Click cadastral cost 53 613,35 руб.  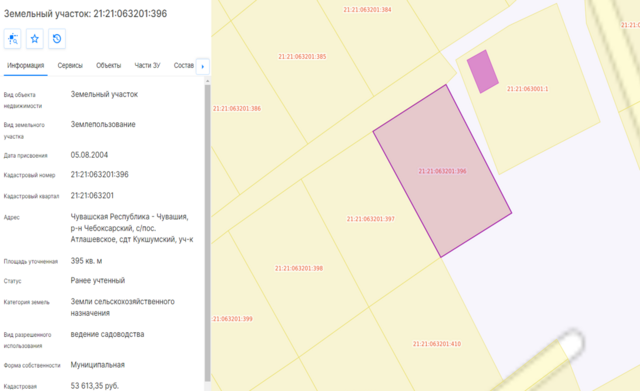[x=95, y=386]
